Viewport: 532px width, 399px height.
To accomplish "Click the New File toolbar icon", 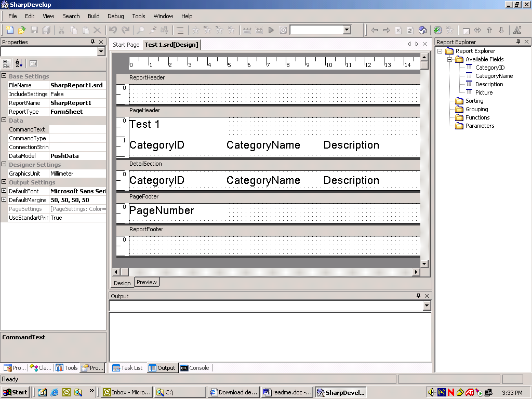I will [x=10, y=30].
